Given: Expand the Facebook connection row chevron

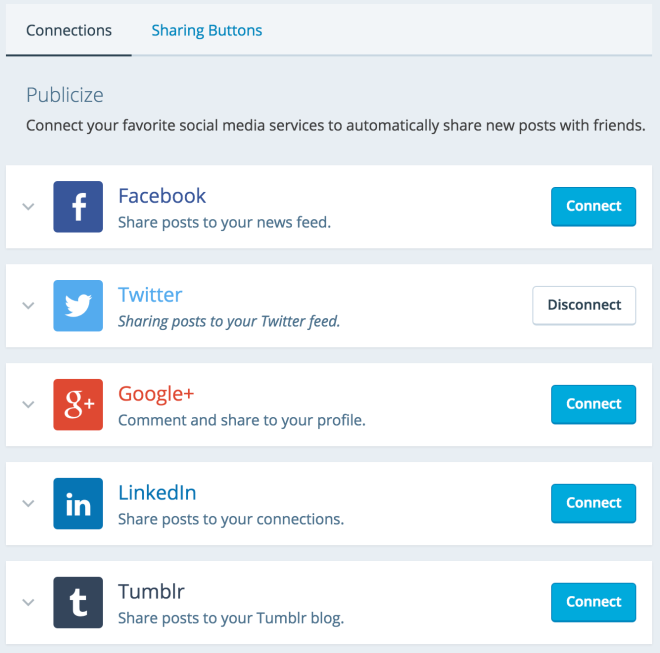Looking at the screenshot, I should [x=29, y=207].
